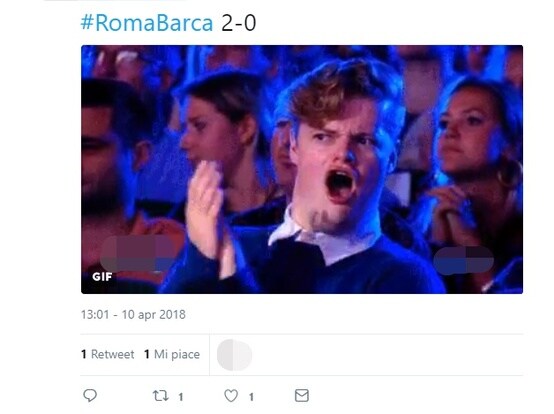View the list under 1 Retweet
The height and width of the screenshot is (414, 554).
coord(108,354)
